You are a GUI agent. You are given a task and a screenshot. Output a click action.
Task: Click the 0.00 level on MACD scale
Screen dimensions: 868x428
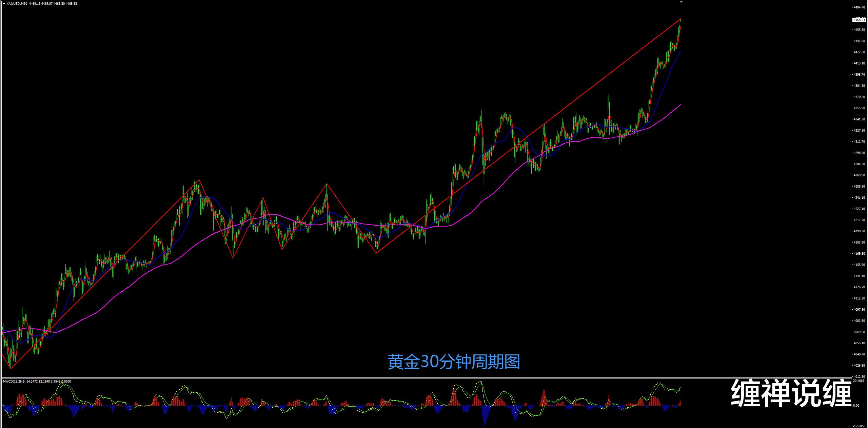tap(856, 405)
